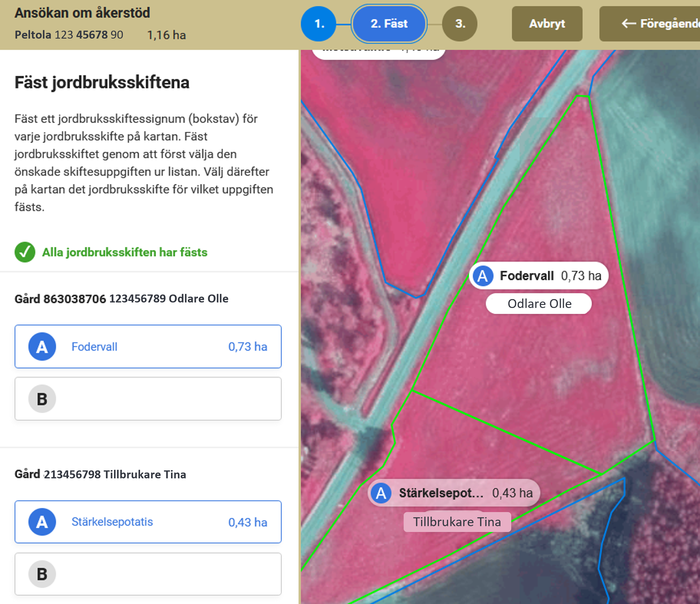Click the A badge on the Fodervall map label
Screen dimensions: 700x604
click(x=483, y=276)
